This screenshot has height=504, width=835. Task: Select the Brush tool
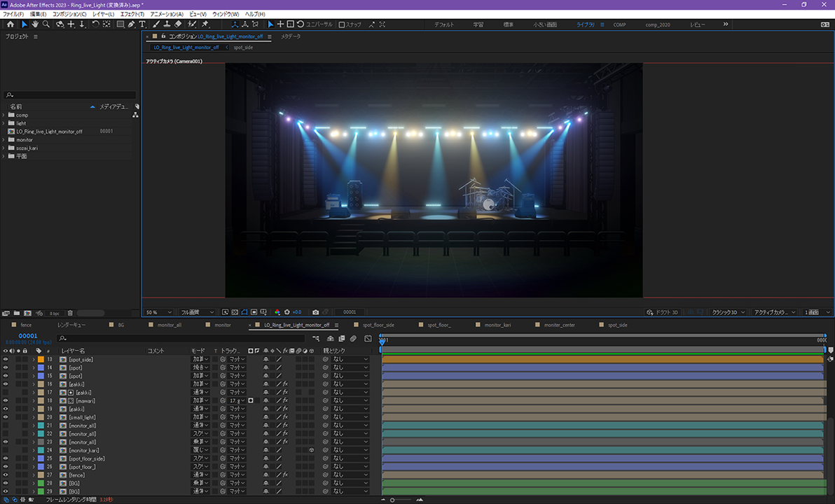[x=156, y=24]
